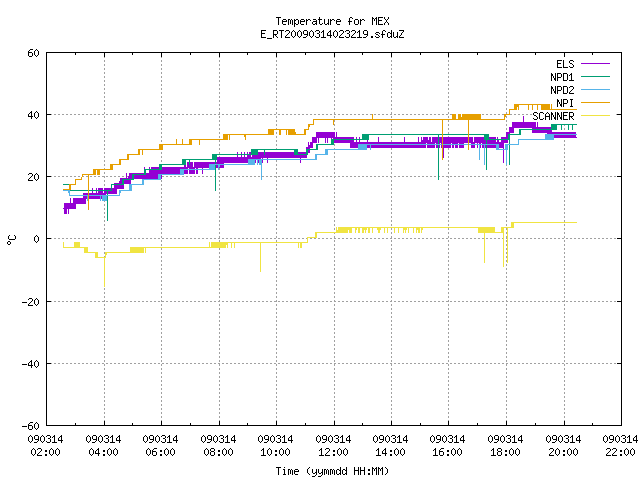Click the y-axis label -60
This screenshot has width=640, height=480.
31,426
